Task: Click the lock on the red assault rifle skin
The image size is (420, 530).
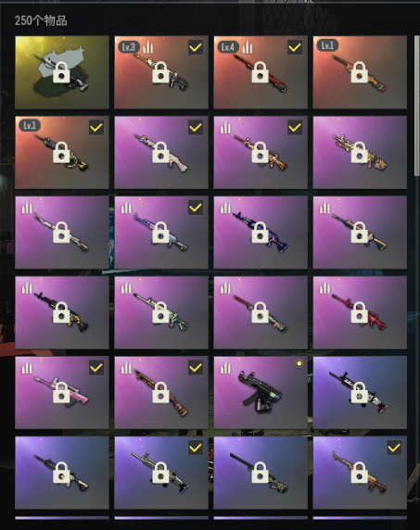Action: 359,312
